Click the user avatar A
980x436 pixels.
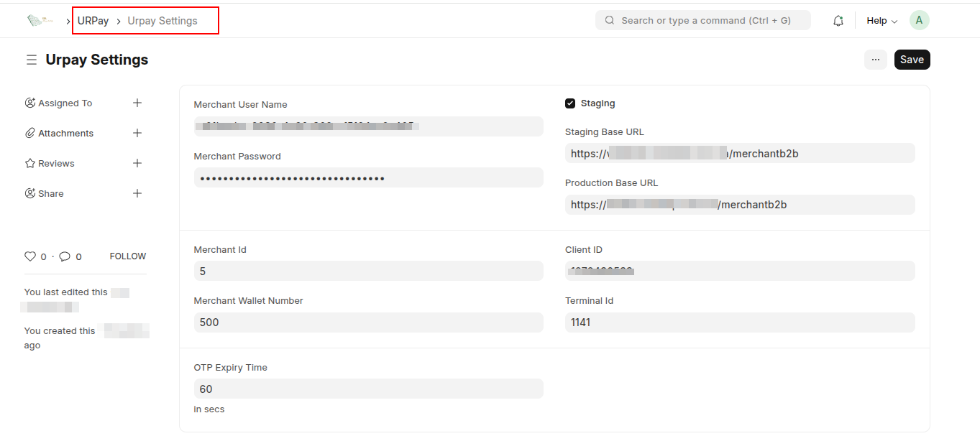pyautogui.click(x=919, y=21)
